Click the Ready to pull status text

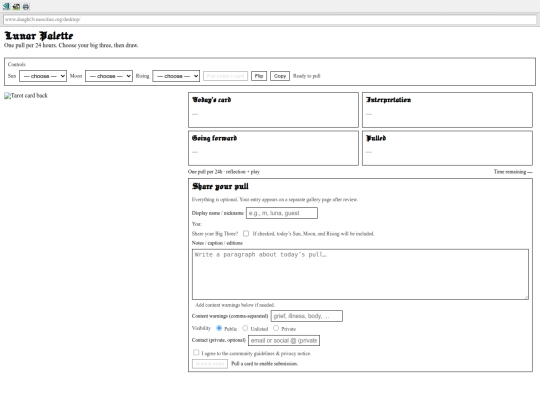coord(307,76)
